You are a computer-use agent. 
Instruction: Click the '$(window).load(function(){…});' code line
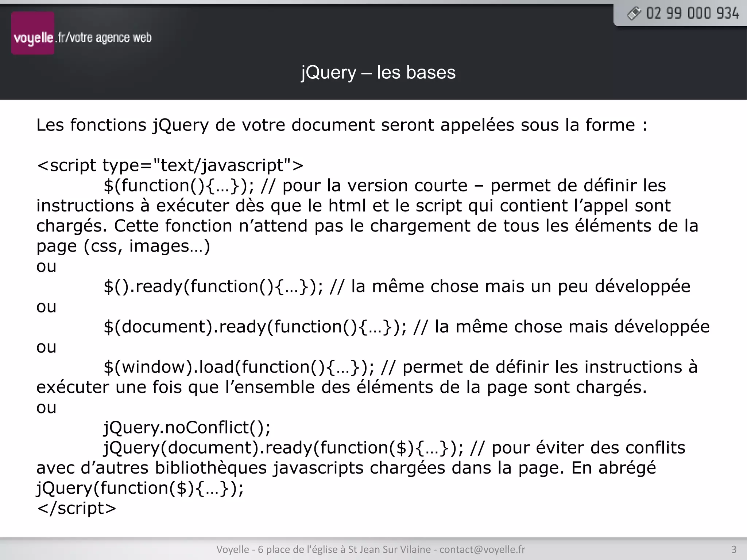click(x=239, y=367)
